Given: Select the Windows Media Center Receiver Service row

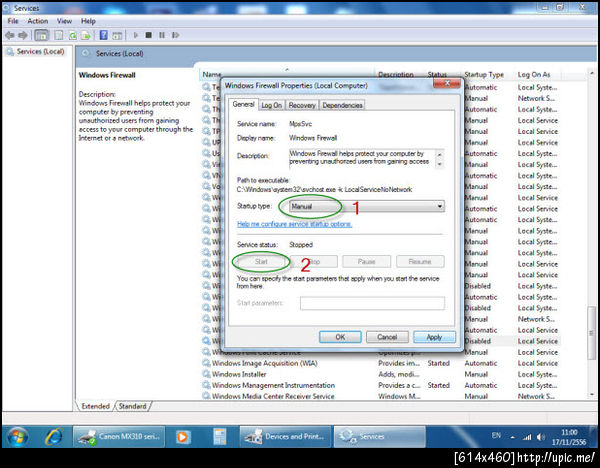Looking at the screenshot, I should tap(383, 396).
